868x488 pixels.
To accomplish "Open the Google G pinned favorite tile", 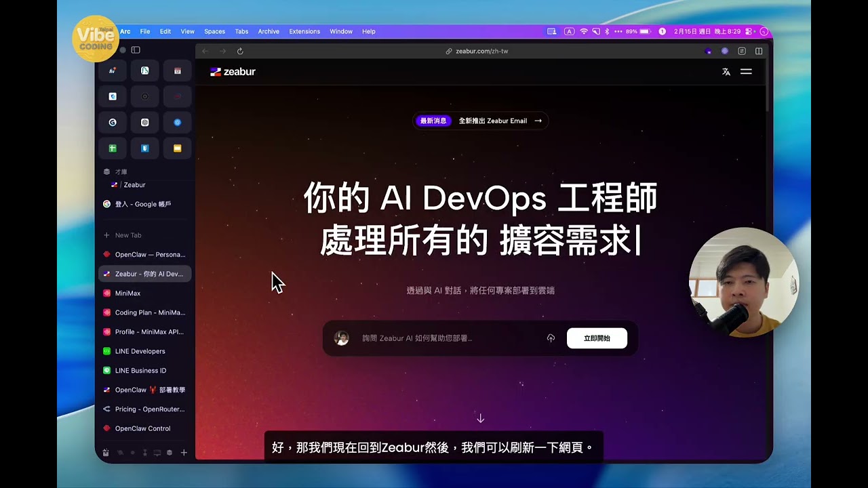I will [x=113, y=123].
